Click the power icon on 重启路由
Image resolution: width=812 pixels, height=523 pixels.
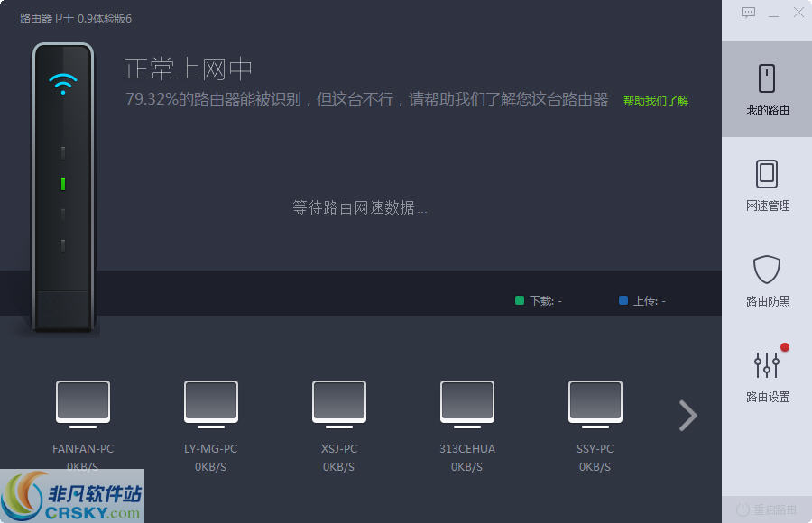742,508
